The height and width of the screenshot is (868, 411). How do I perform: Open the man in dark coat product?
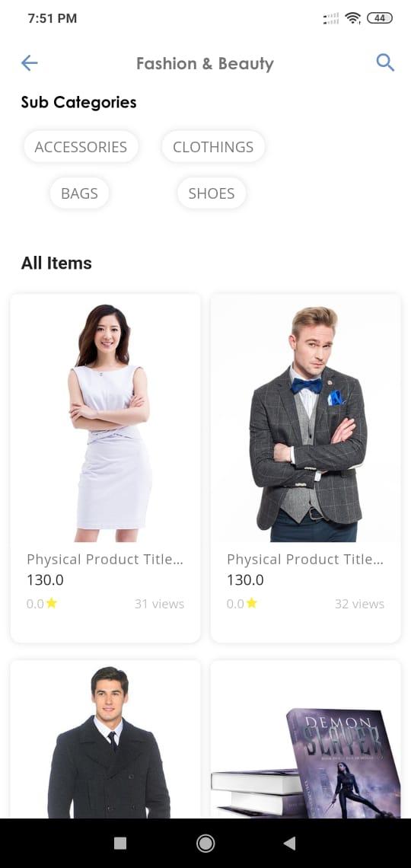coord(106,739)
